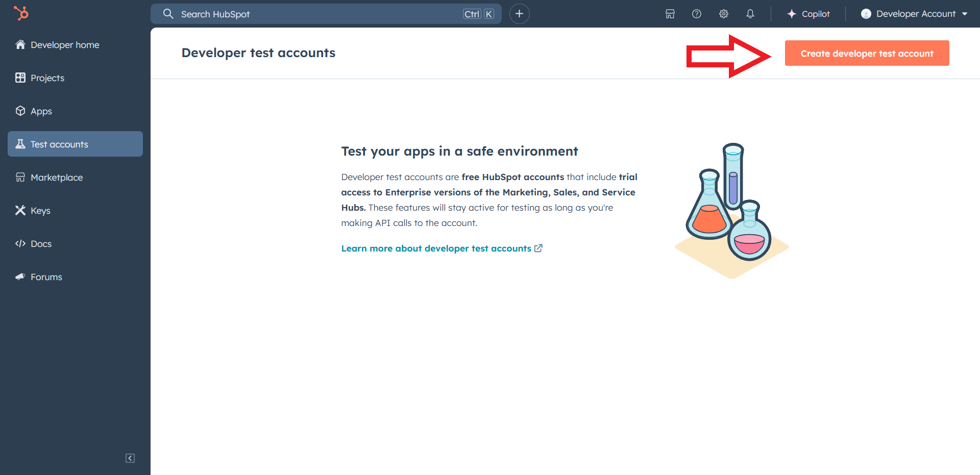This screenshot has height=475, width=980.
Task: Open marketplace icon in top bar
Action: coord(670,14)
